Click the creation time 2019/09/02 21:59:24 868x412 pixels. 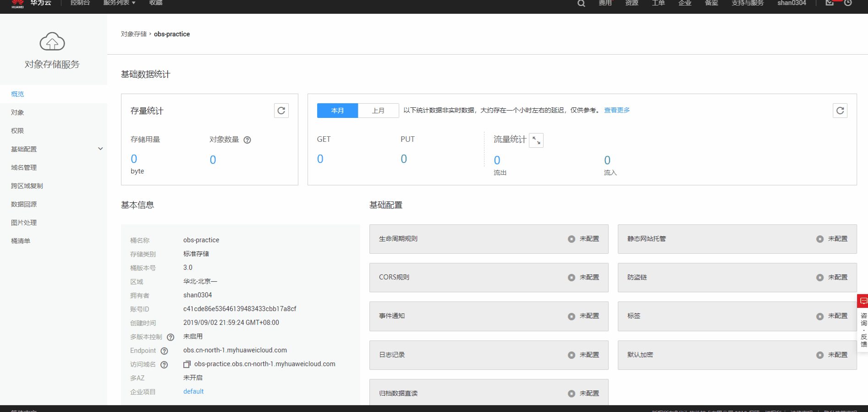(x=231, y=323)
